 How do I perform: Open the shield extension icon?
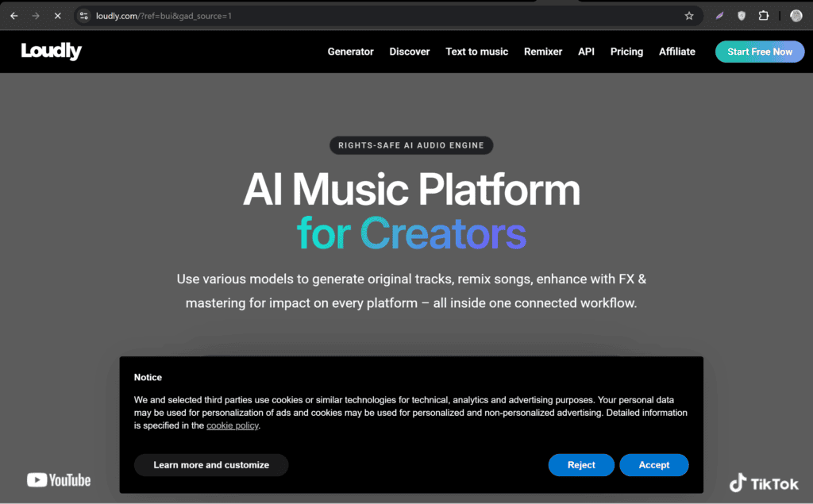coord(742,16)
